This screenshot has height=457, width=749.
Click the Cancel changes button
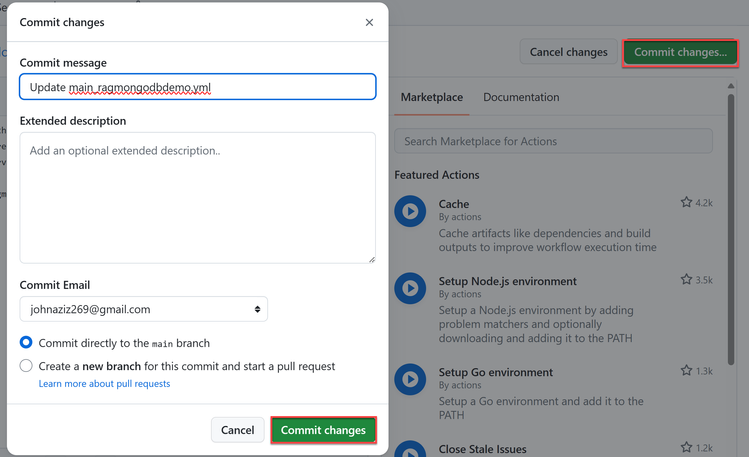(568, 52)
